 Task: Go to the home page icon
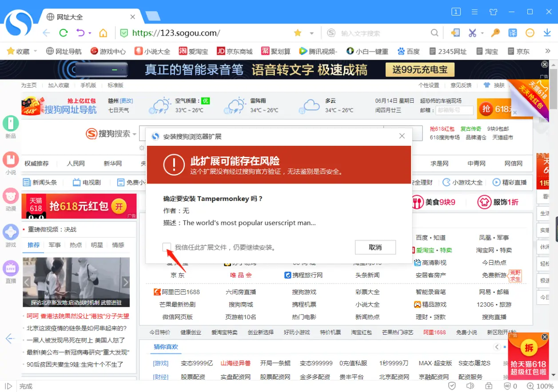[x=103, y=33]
